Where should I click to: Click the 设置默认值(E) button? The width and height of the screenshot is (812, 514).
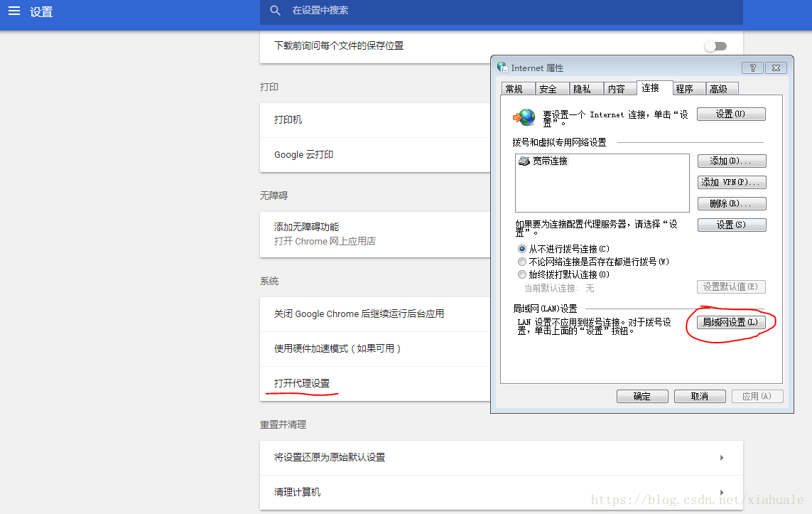click(x=731, y=287)
